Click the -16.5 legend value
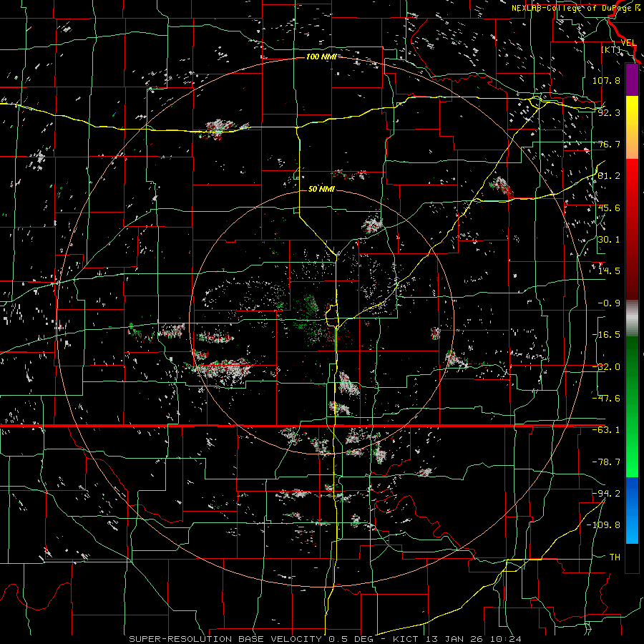The width and height of the screenshot is (644, 644). [x=606, y=335]
